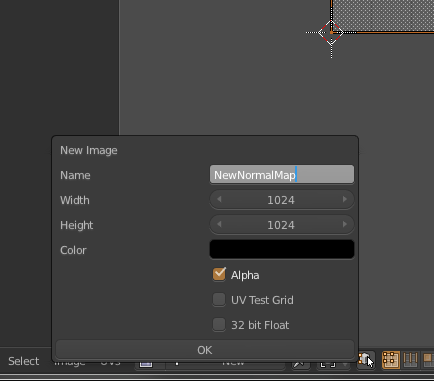
Task: Select UV vertex selection mode icon
Action: point(391,360)
